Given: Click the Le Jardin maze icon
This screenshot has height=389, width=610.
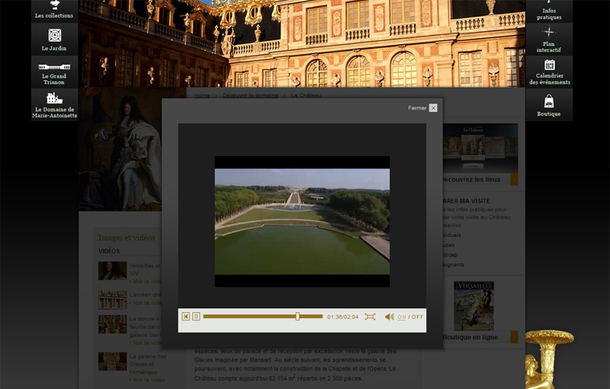Looking at the screenshot, I should tap(54, 35).
